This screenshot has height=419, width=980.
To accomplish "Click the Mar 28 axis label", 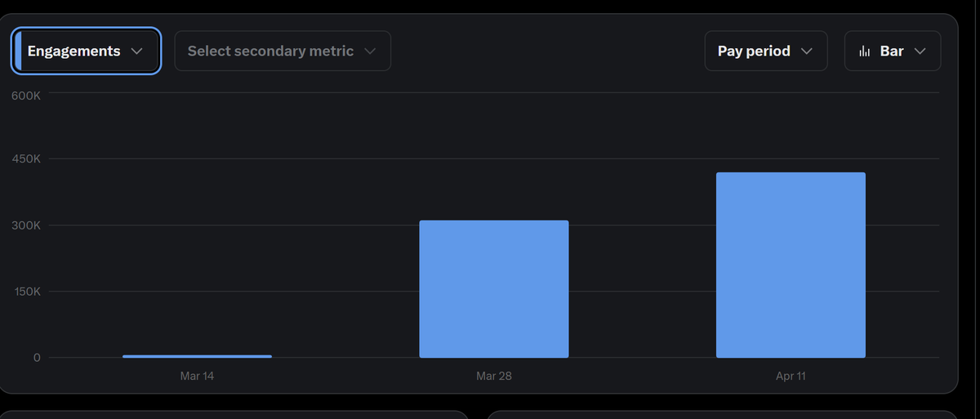I will click(494, 377).
